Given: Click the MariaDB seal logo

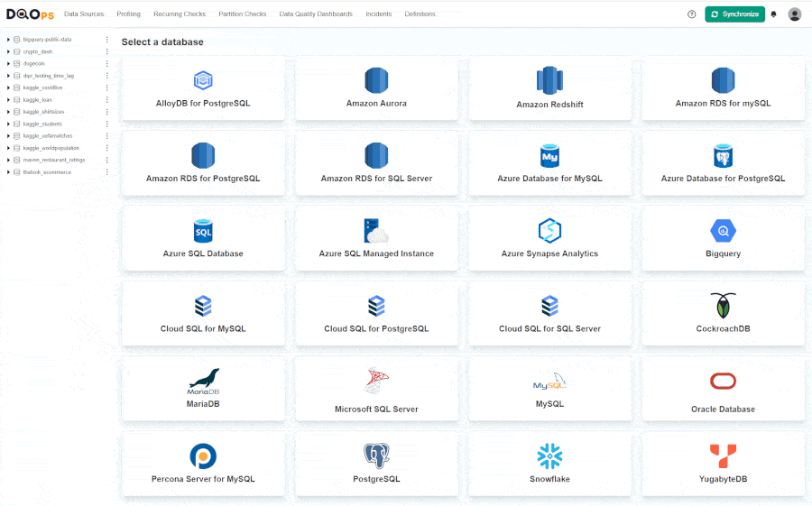Looking at the screenshot, I should coord(203,380).
